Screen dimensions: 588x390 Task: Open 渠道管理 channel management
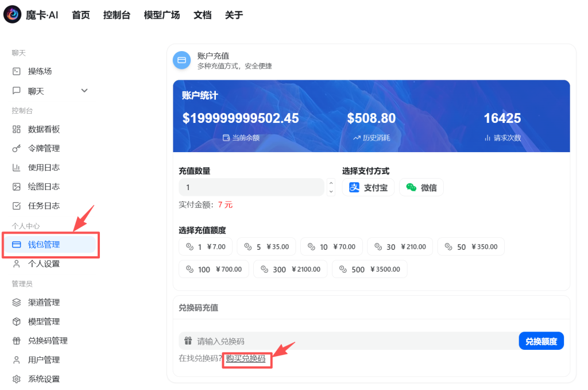[x=44, y=302]
